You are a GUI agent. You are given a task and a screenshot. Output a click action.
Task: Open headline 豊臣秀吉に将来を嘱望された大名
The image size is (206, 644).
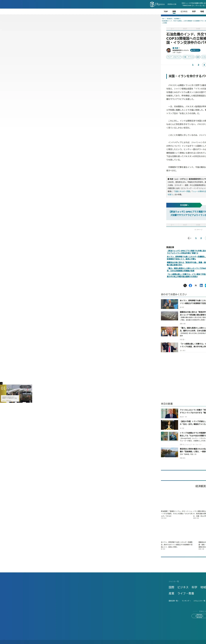pyautogui.click(x=193, y=450)
